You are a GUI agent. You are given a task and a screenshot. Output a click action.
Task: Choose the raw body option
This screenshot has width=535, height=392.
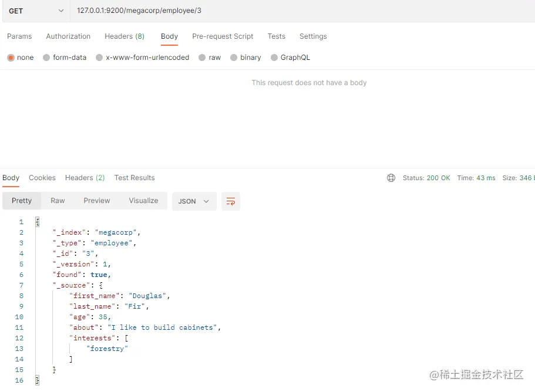pyautogui.click(x=210, y=58)
